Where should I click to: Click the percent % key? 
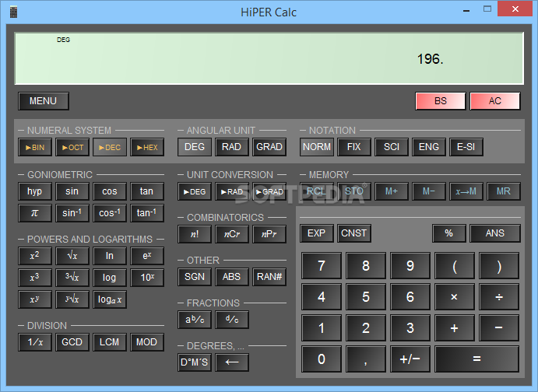(x=449, y=233)
